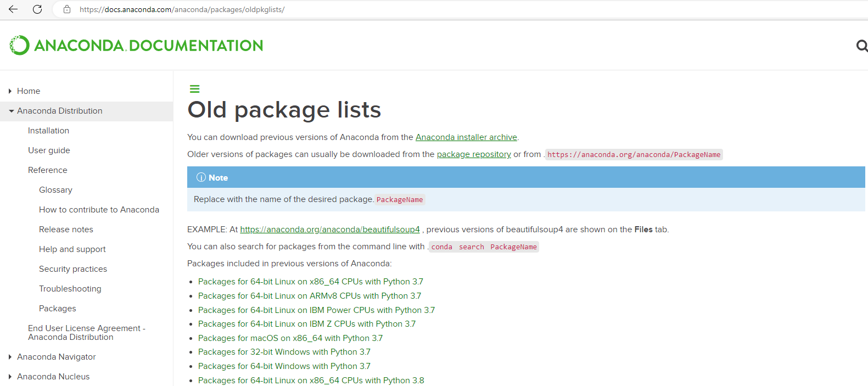View the Release notes page
The height and width of the screenshot is (386, 868).
66,230
